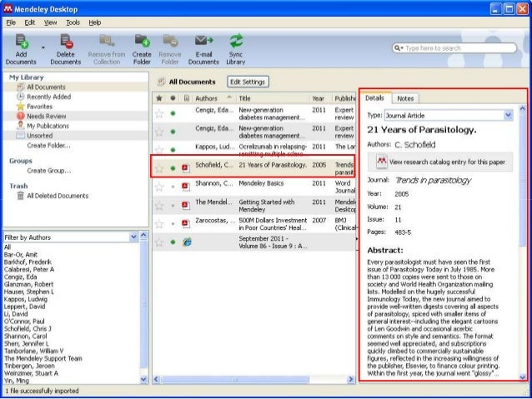Sort by the Year column header
This screenshot has width=532, height=399.
[x=320, y=98]
